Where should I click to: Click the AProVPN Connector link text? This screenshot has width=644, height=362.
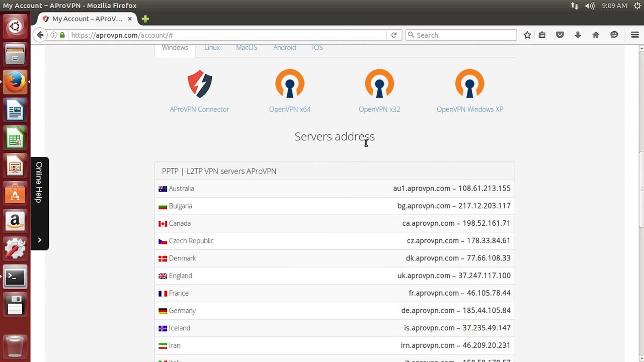199,109
